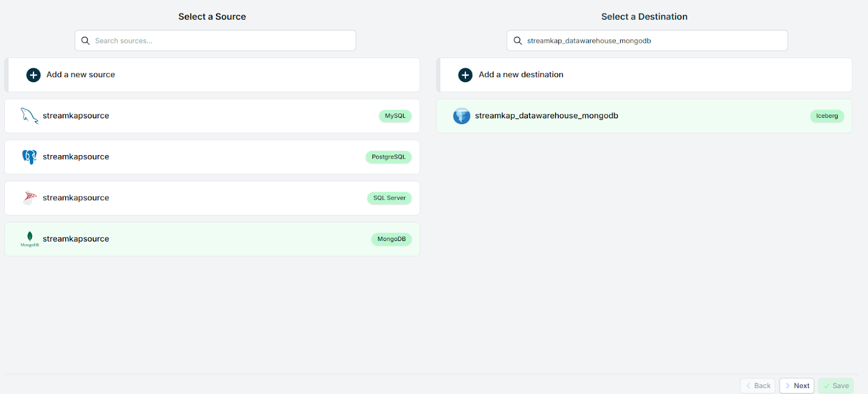Click the PostgreSQL elephant icon
Screen dimensions: 868x394
(x=29, y=157)
